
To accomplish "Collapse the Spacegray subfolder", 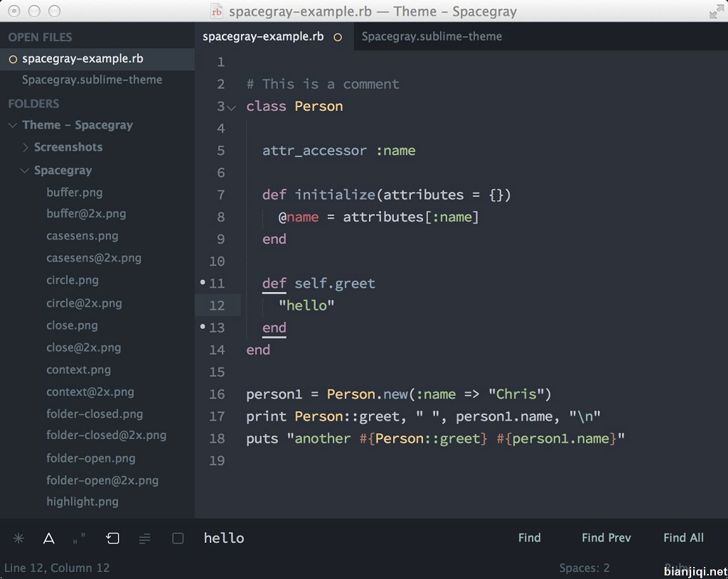I will (25, 171).
